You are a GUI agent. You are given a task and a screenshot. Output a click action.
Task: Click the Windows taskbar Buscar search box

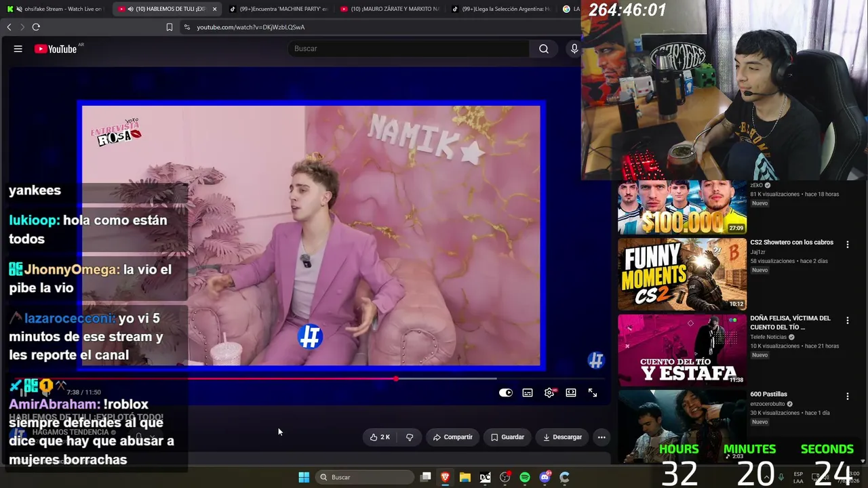(x=365, y=477)
